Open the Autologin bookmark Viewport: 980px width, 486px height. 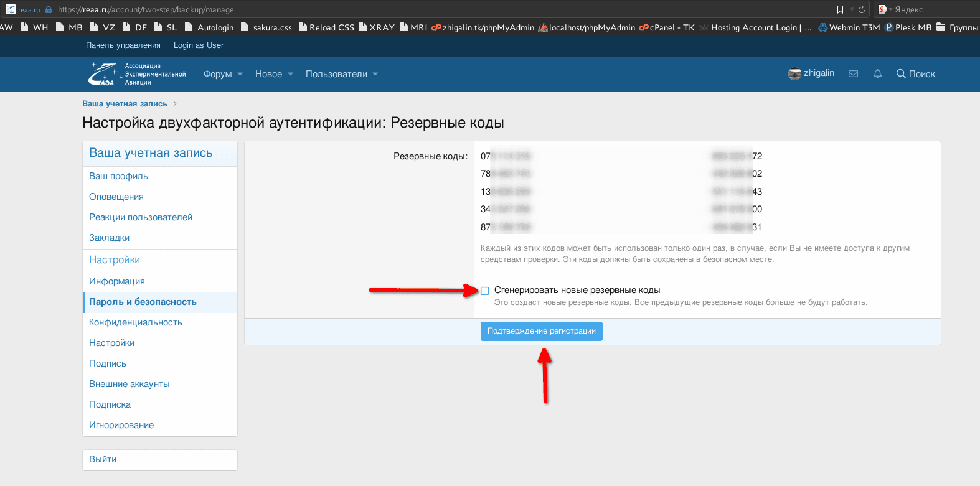point(209,27)
